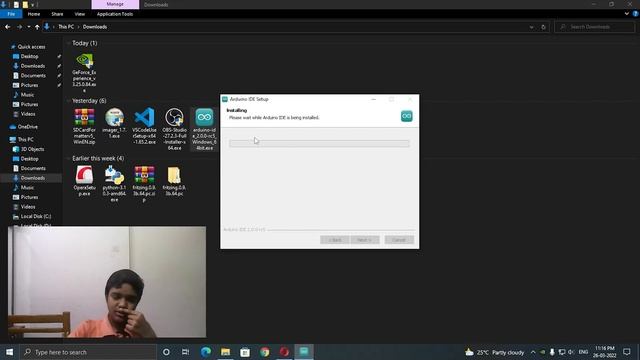Open 3D Objects in navigation pane

pyautogui.click(x=32, y=149)
